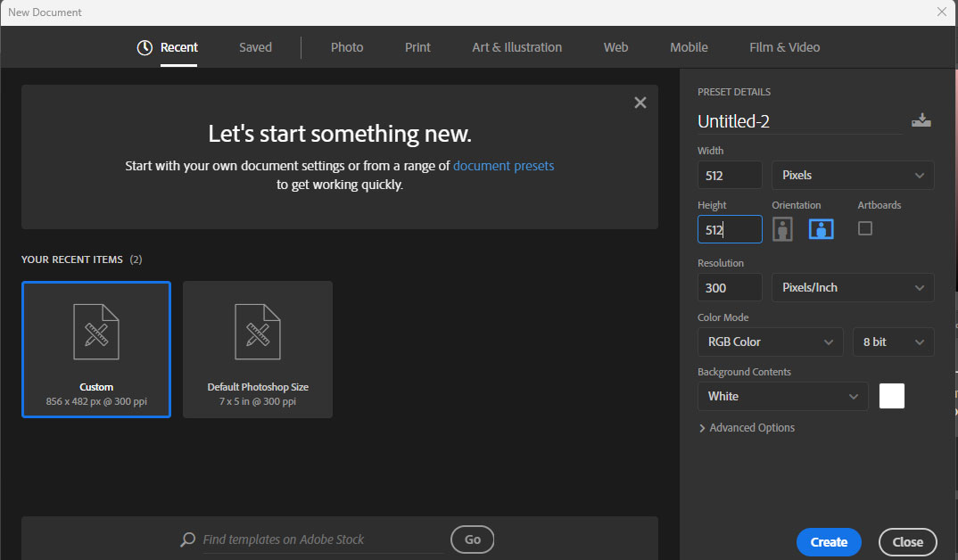Image resolution: width=958 pixels, height=560 pixels.
Task: Click the Create button
Action: (x=829, y=541)
